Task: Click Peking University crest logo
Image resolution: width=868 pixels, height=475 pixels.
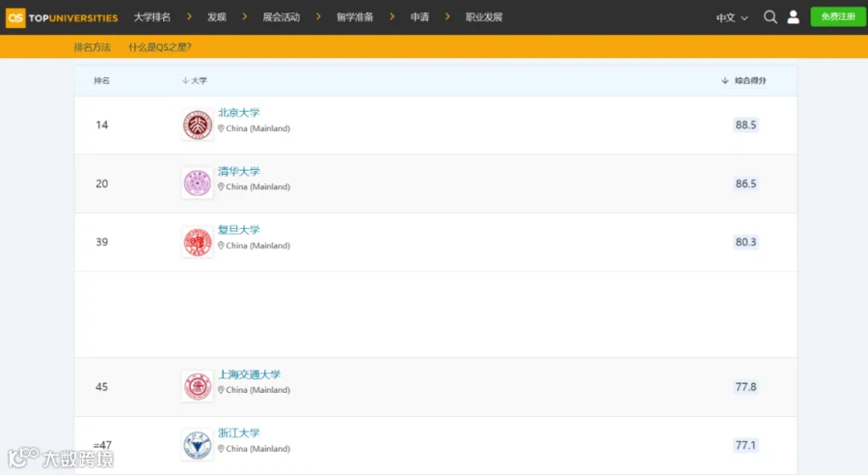Action: [198, 125]
